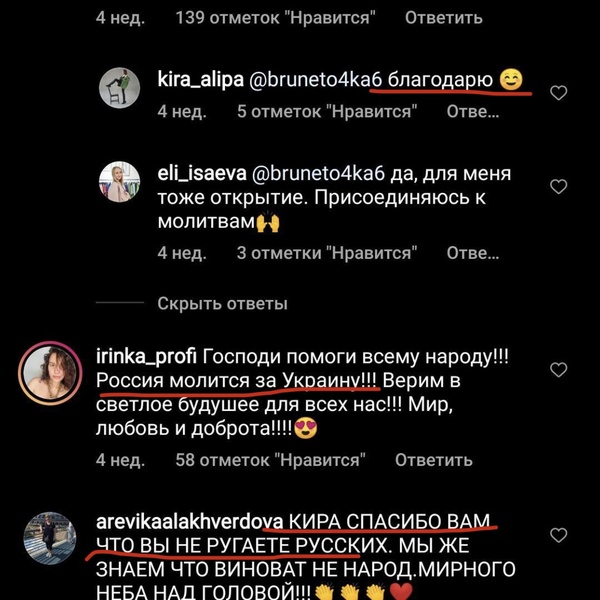The image size is (600, 600).
Task: Reply to irinka_profi's comment
Action: point(434,460)
